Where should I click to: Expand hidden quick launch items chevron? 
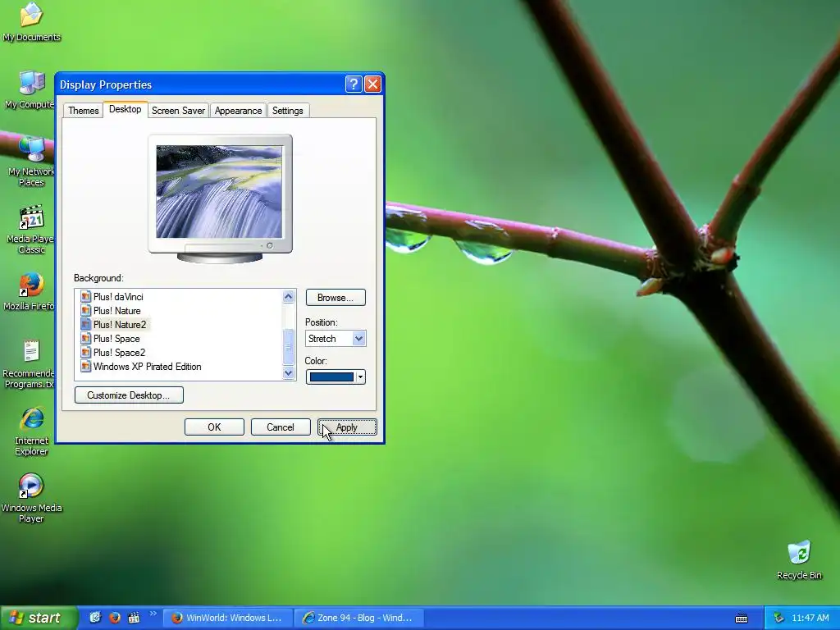pyautogui.click(x=153, y=614)
